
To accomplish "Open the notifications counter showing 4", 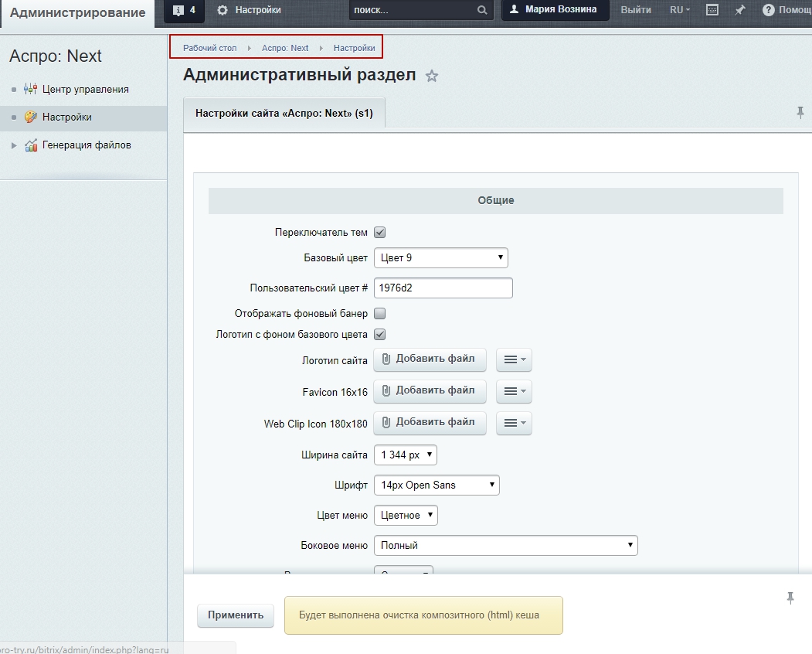I will (x=185, y=10).
